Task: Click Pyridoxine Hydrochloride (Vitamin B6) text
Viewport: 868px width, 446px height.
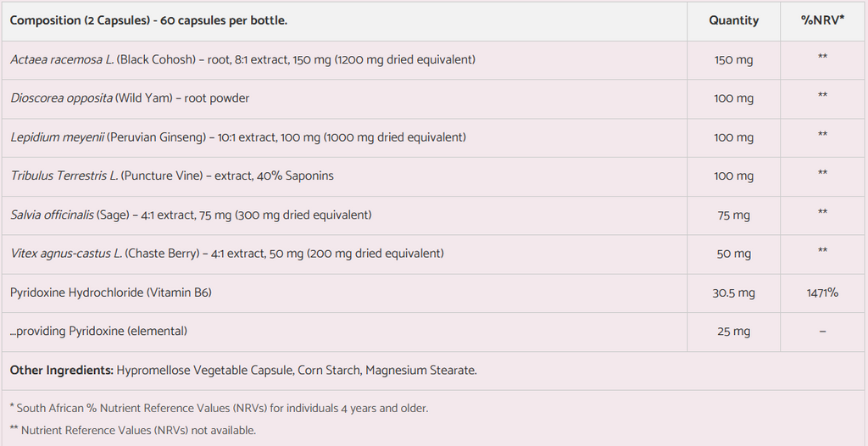Action: [110, 293]
